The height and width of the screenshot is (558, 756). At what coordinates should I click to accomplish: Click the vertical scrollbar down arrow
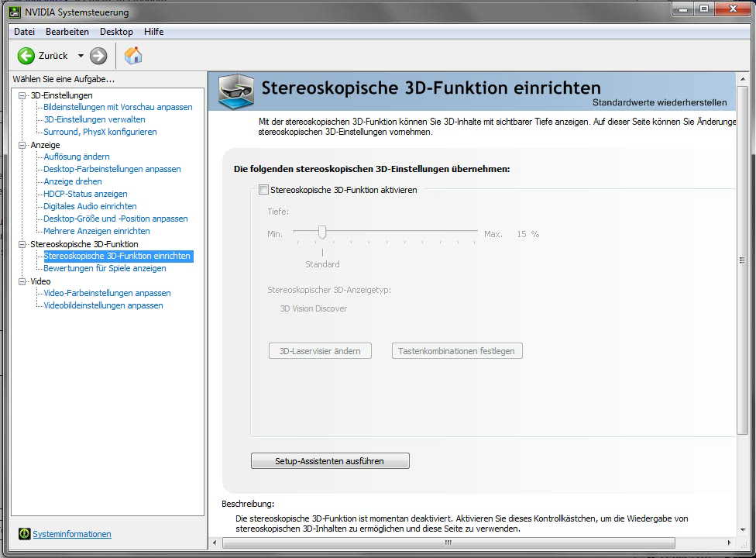(x=742, y=529)
